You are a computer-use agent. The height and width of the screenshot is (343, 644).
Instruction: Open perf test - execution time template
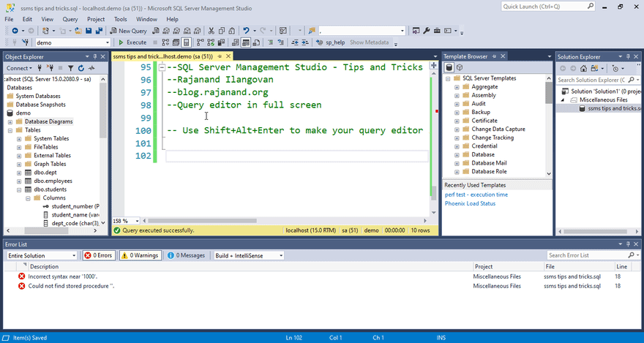[x=476, y=195]
